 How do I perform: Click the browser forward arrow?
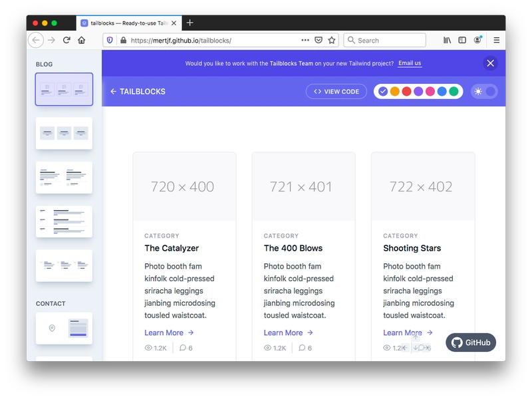[51, 41]
